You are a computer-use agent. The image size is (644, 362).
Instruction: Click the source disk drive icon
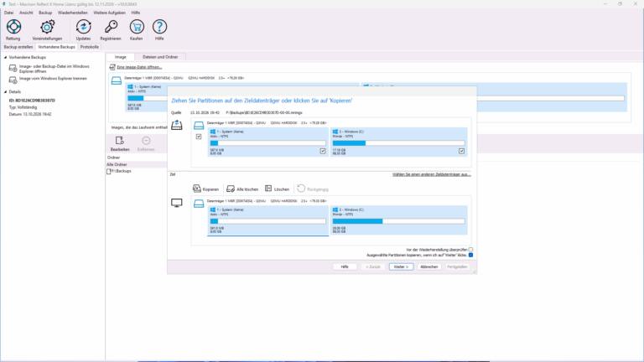pyautogui.click(x=199, y=125)
